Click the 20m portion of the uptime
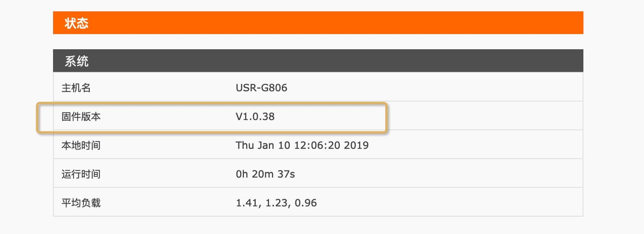 coord(263,174)
